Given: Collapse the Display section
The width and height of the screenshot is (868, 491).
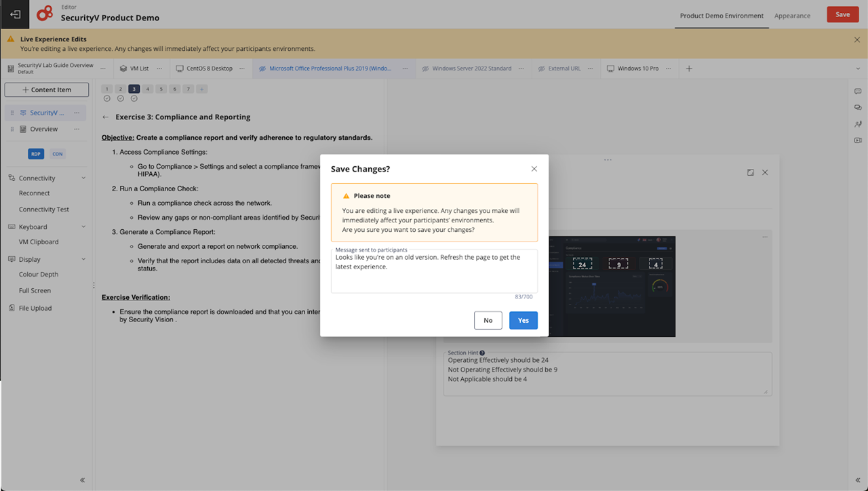Looking at the screenshot, I should [83, 260].
